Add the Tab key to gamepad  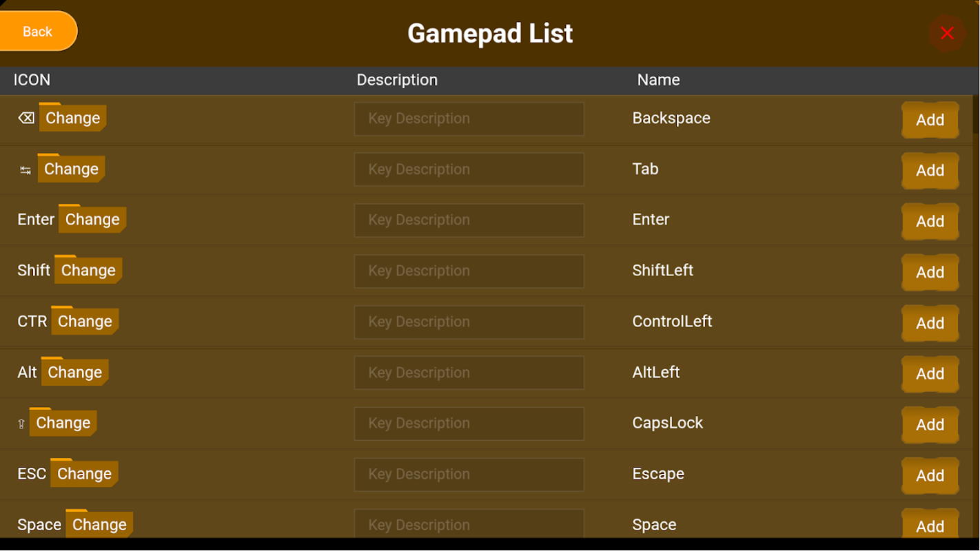coord(930,170)
